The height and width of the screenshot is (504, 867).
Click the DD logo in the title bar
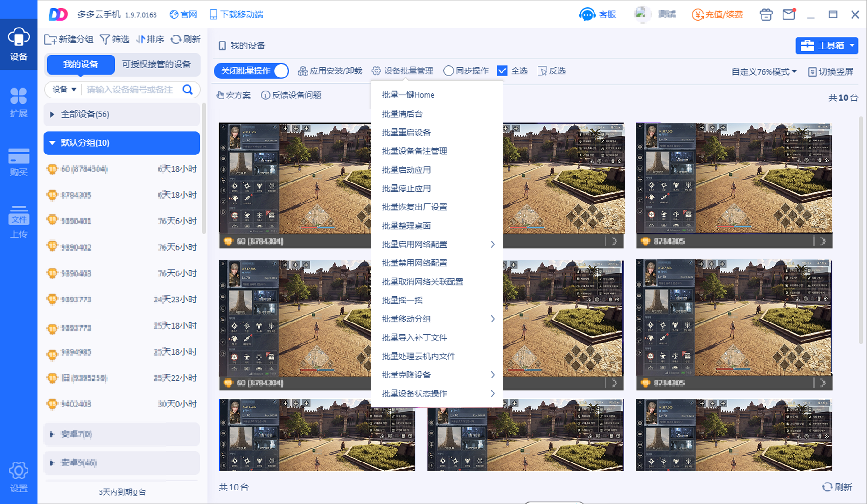pyautogui.click(x=58, y=14)
